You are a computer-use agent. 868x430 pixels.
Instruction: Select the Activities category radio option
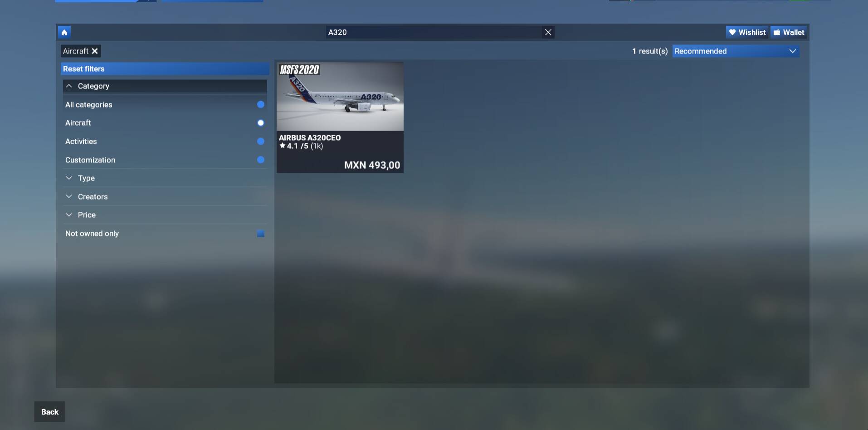pyautogui.click(x=261, y=142)
